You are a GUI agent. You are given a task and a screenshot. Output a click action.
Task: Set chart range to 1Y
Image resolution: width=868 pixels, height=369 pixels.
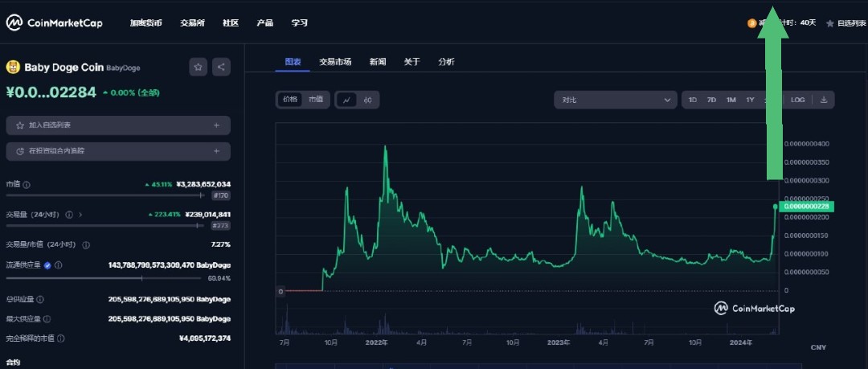point(750,100)
